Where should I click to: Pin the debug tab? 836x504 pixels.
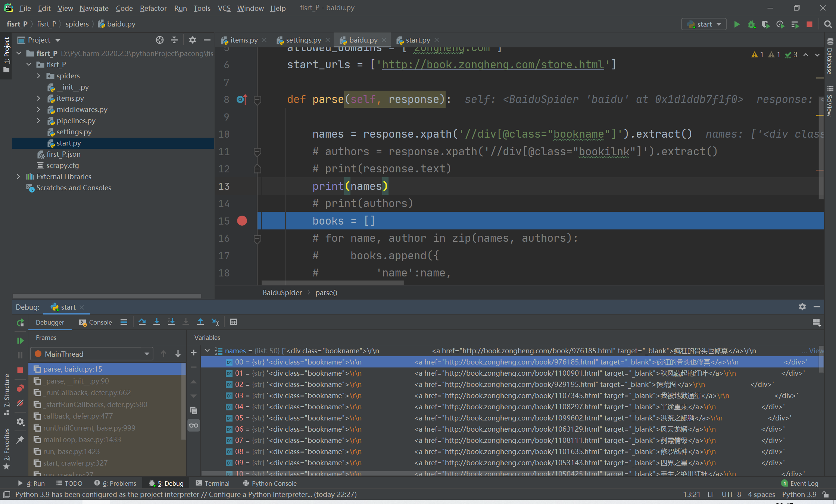click(x=20, y=439)
